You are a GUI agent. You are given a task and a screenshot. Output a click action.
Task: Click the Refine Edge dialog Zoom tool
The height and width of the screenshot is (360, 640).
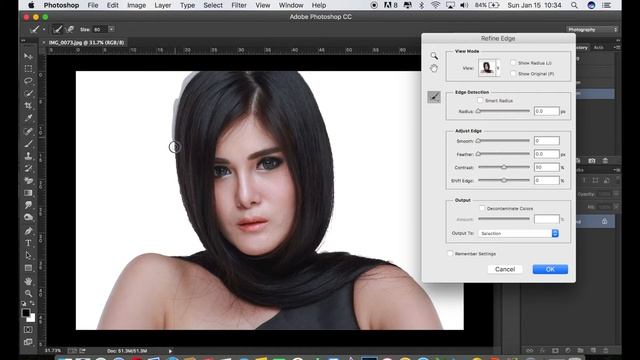point(434,56)
